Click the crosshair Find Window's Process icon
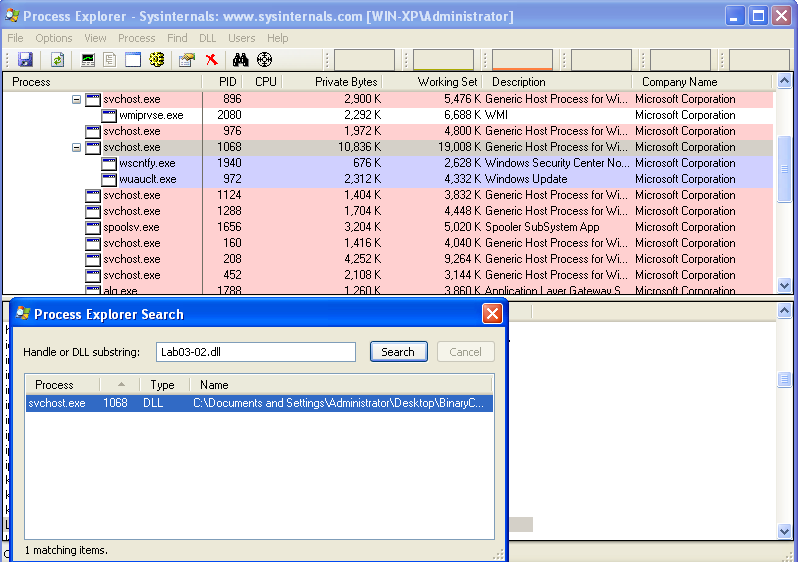This screenshot has height=562, width=811. (264, 60)
